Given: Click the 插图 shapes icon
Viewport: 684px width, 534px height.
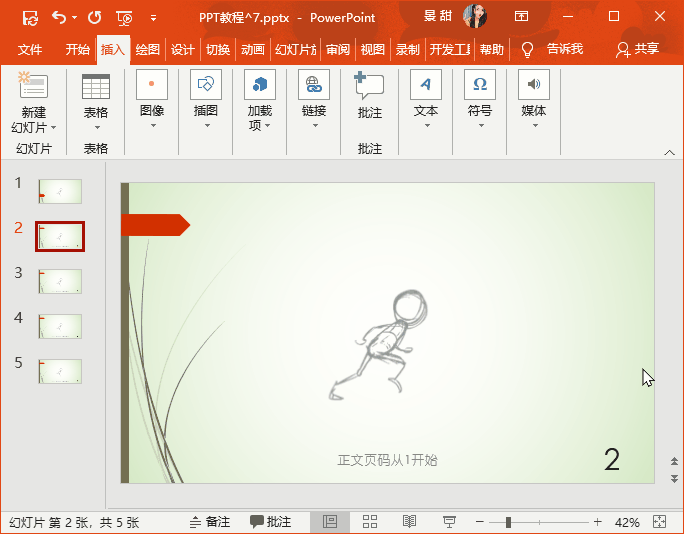Looking at the screenshot, I should (x=206, y=84).
